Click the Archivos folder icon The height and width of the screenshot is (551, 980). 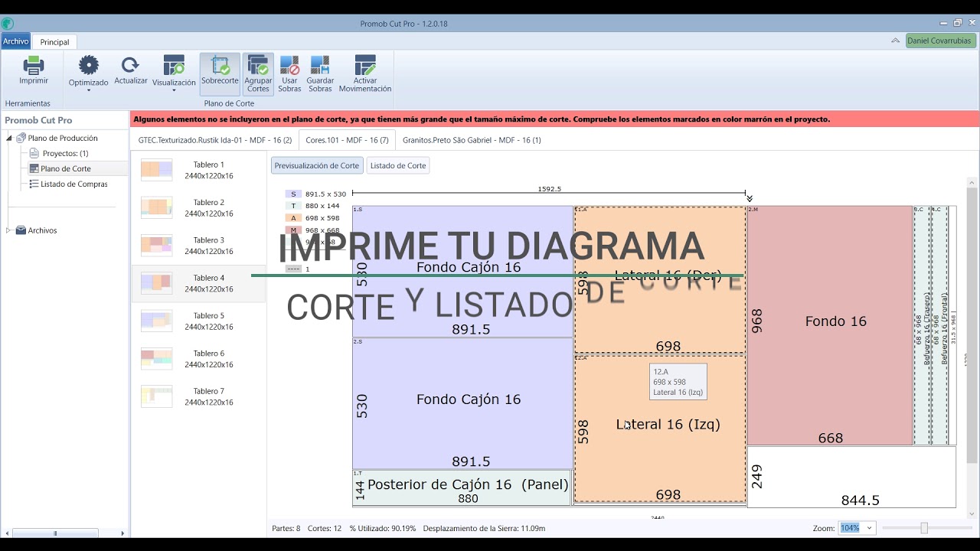tap(21, 230)
